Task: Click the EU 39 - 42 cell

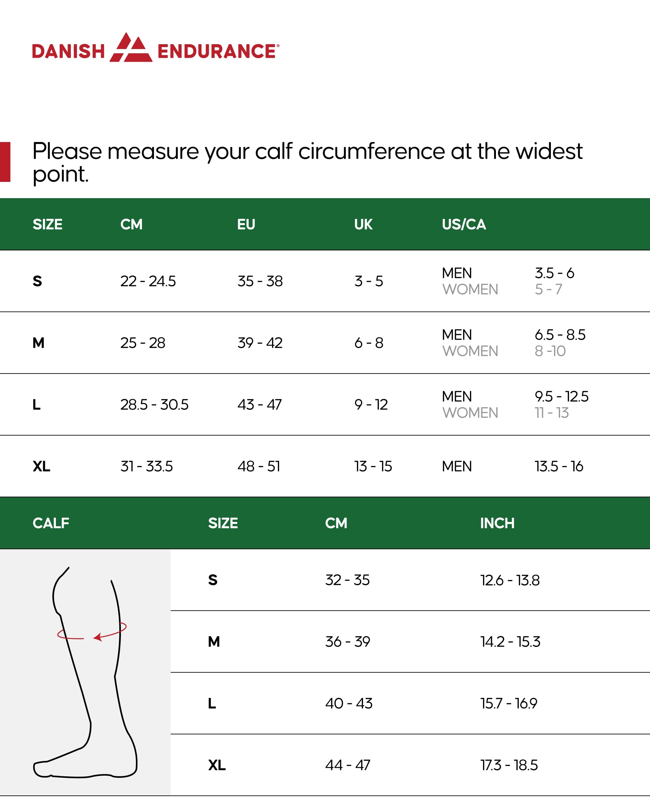Action: coord(260,343)
